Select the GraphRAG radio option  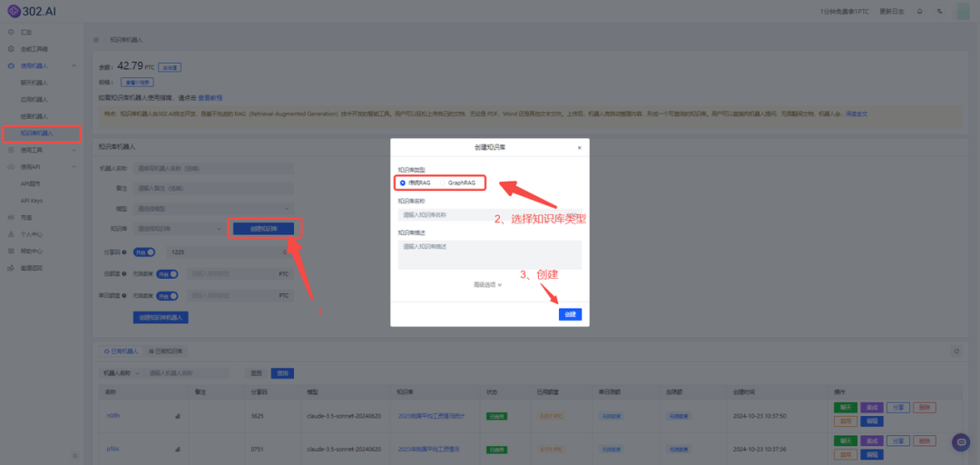click(456, 183)
